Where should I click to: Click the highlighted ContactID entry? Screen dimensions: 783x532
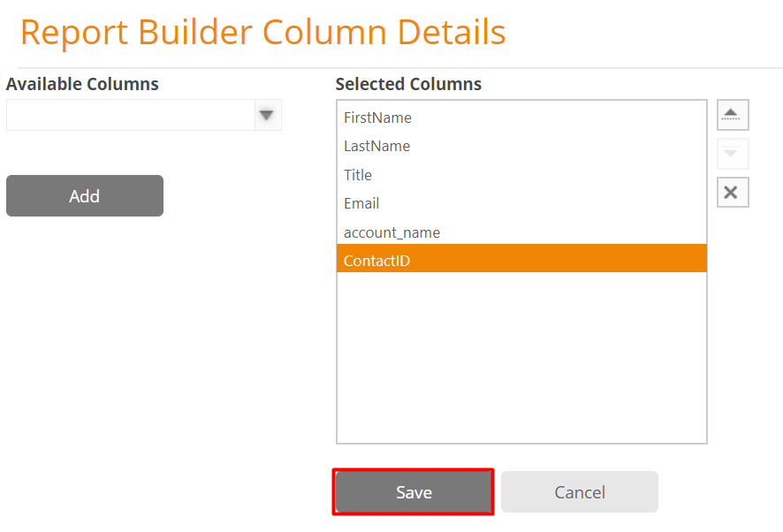[521, 258]
